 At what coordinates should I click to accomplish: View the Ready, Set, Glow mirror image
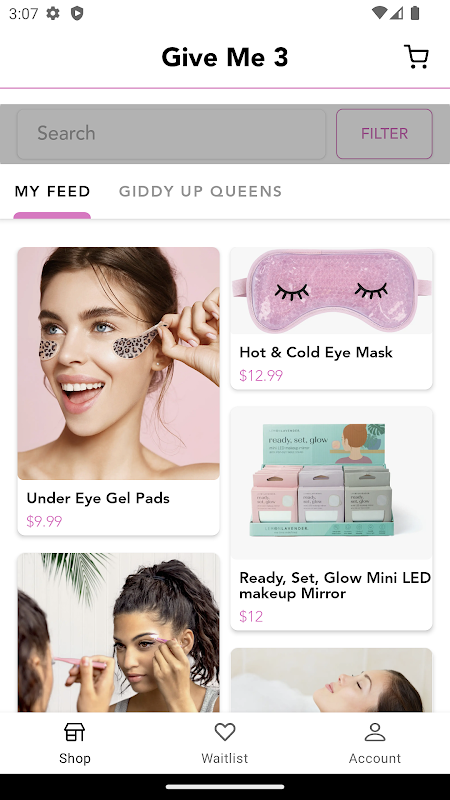331,483
